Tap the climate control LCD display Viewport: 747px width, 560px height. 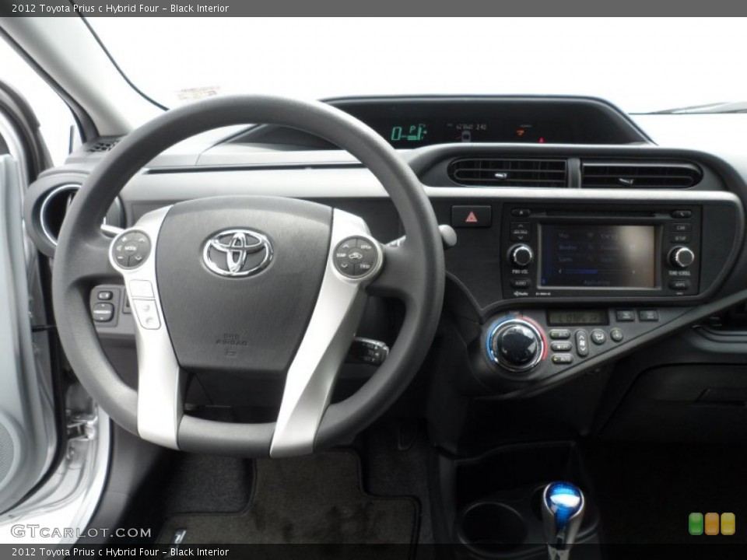pyautogui.click(x=577, y=317)
